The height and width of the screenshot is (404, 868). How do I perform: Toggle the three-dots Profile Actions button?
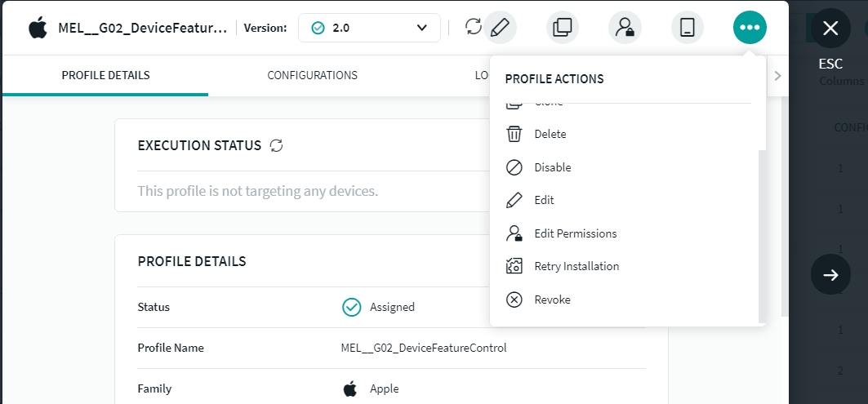click(x=750, y=28)
